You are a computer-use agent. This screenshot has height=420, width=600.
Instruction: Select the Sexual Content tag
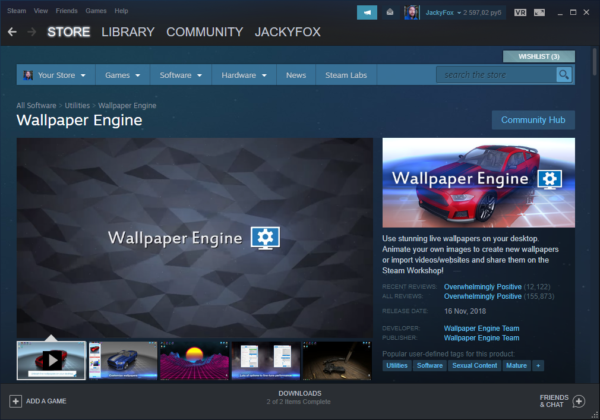tap(474, 366)
